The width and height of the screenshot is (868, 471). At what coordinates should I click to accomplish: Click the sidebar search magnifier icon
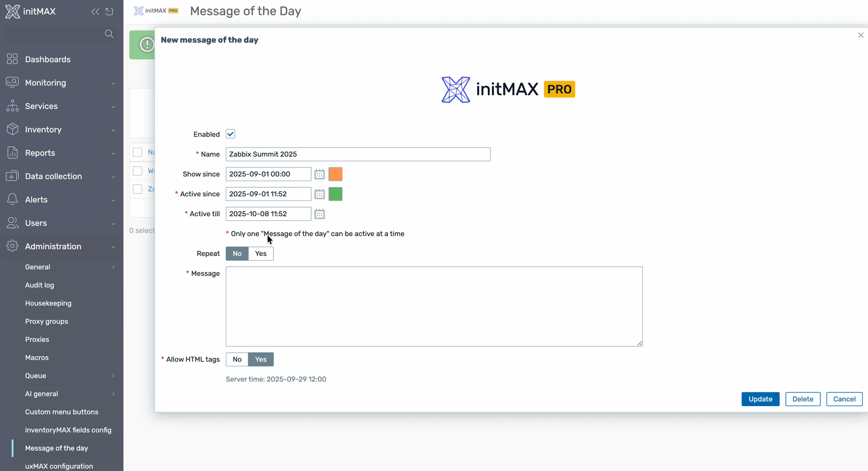(x=109, y=34)
